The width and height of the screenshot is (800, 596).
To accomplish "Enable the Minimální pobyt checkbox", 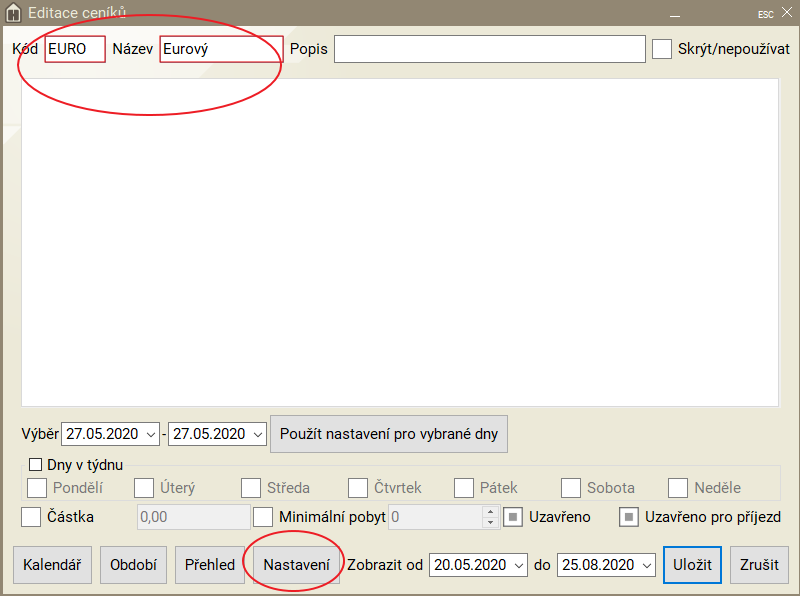I will (263, 517).
